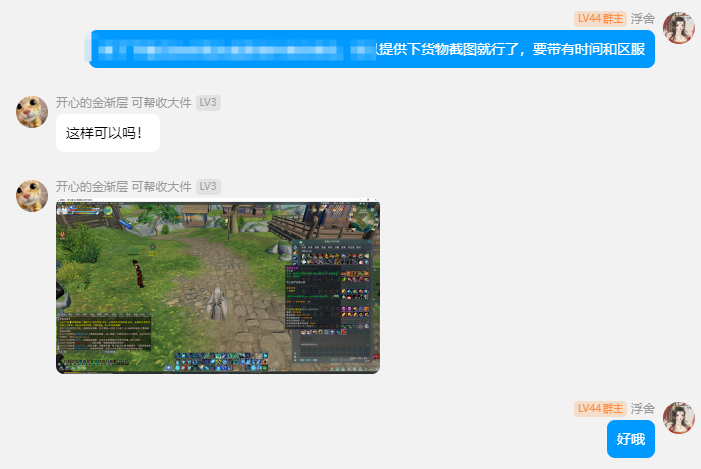Screen dimensions: 701x469
Task: Click the LV44群主 badge above the 货物截图 message
Action: [600, 19]
